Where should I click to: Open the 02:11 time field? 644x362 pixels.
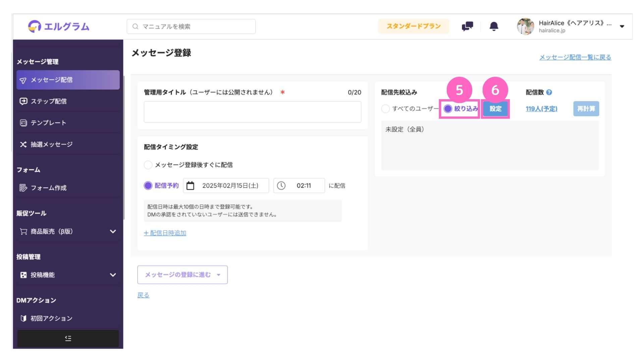299,186
